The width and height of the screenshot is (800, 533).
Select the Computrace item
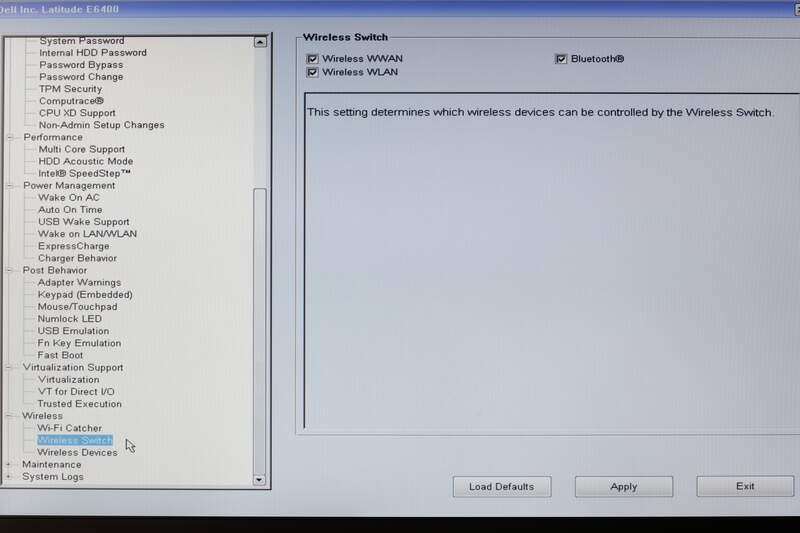[x=71, y=101]
